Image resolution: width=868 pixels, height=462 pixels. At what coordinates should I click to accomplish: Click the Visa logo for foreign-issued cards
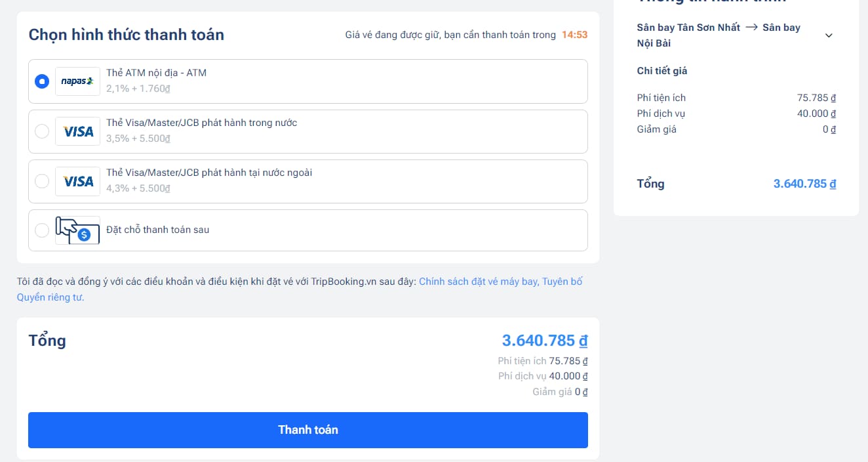point(77,181)
